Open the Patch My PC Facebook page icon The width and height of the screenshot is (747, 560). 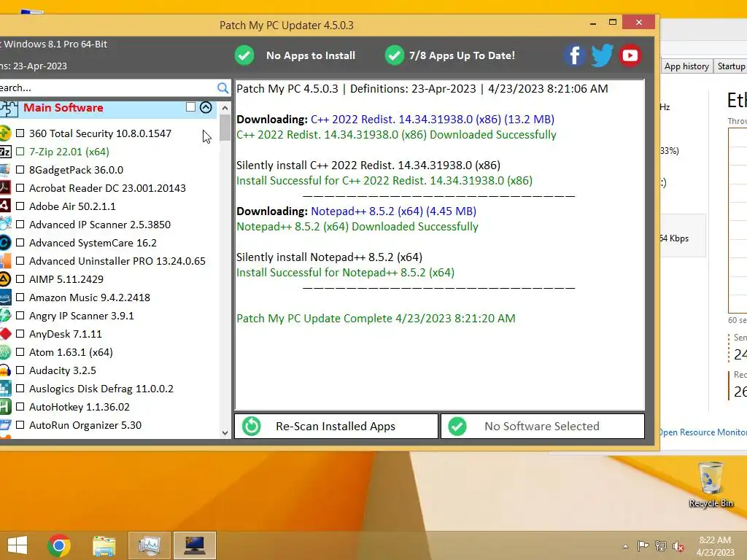click(574, 55)
